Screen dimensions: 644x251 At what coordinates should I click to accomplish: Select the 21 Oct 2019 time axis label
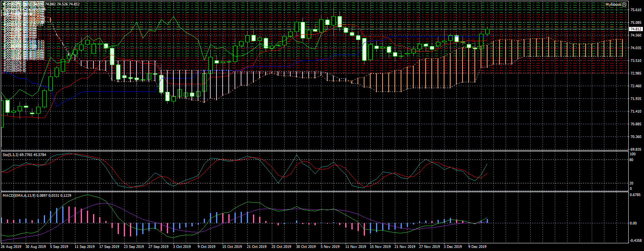coord(256,247)
